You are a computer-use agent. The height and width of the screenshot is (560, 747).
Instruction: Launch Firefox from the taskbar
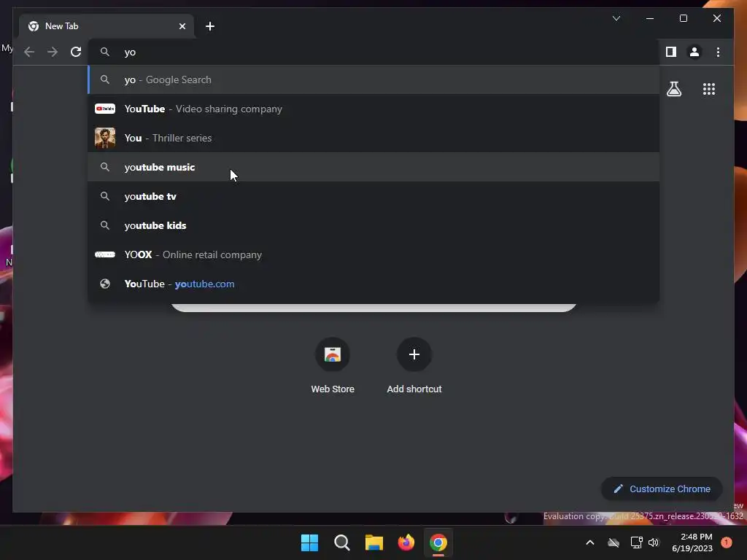(x=406, y=542)
